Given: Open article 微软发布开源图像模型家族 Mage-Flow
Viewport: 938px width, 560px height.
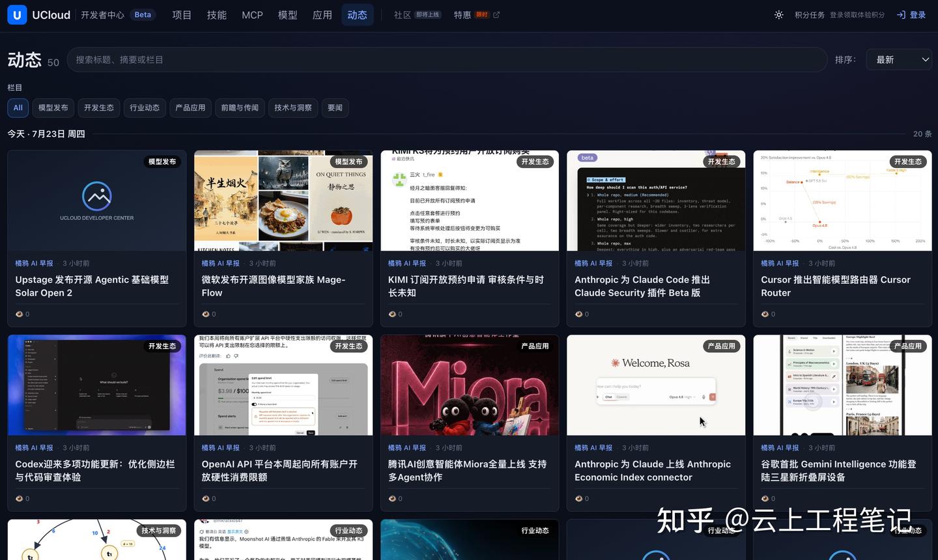Looking at the screenshot, I should coord(274,287).
